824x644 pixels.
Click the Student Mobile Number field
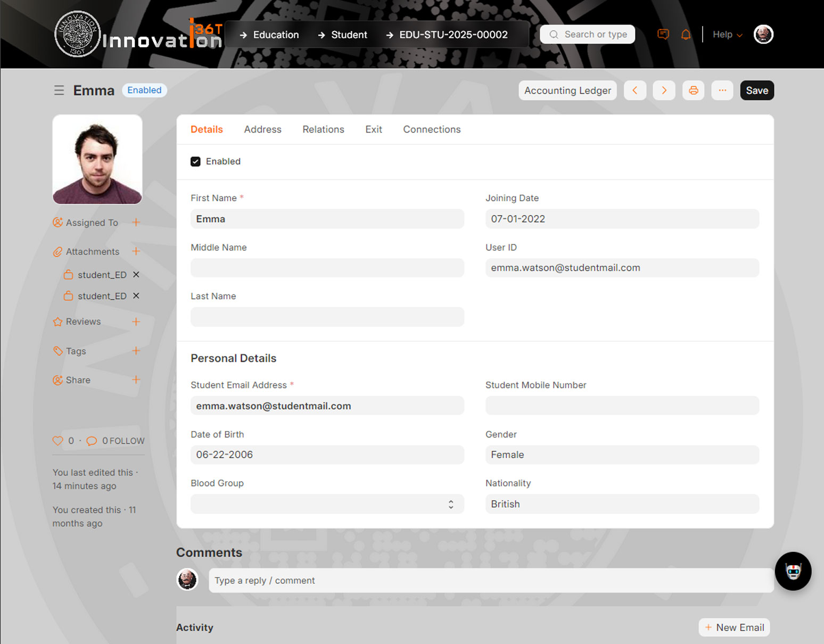[x=622, y=406]
